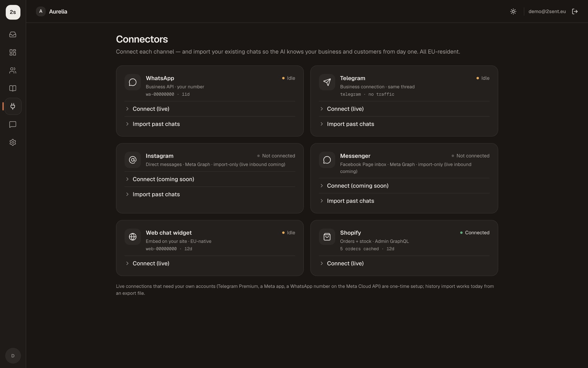Open the contacts people icon in sidebar
This screenshot has width=588, height=368.
pyautogui.click(x=13, y=70)
